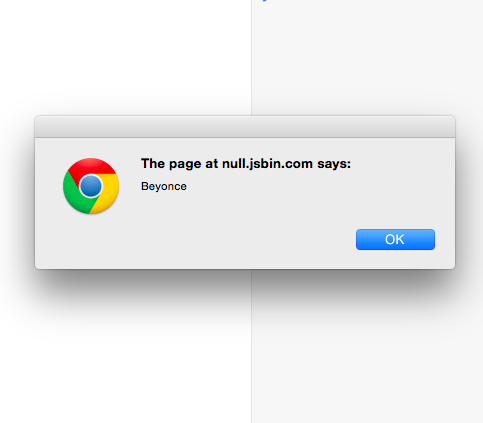Click the 'Beyonce' alert message text
The height and width of the screenshot is (423, 483).
(164, 186)
